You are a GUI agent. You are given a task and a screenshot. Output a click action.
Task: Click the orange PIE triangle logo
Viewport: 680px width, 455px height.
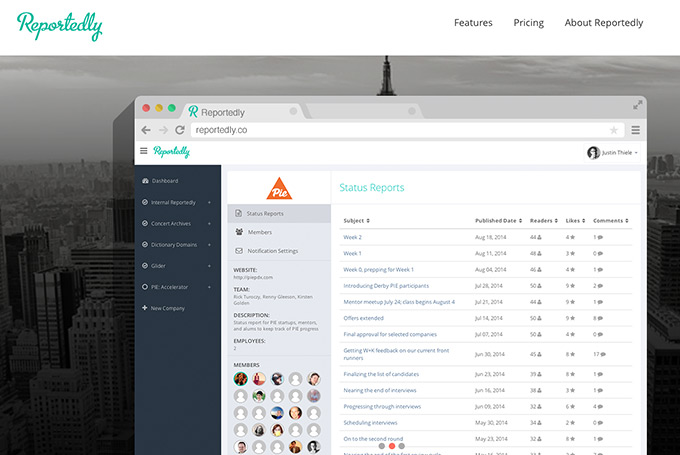pos(279,189)
